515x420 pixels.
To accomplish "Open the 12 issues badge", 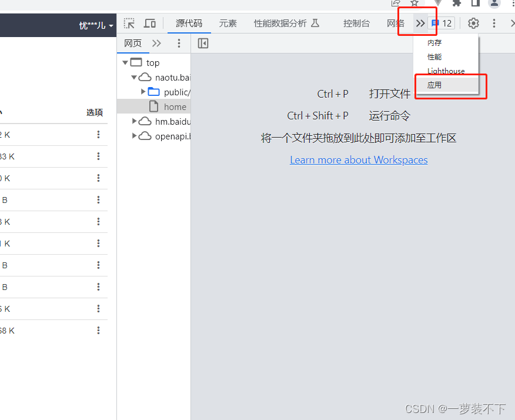I will click(442, 24).
